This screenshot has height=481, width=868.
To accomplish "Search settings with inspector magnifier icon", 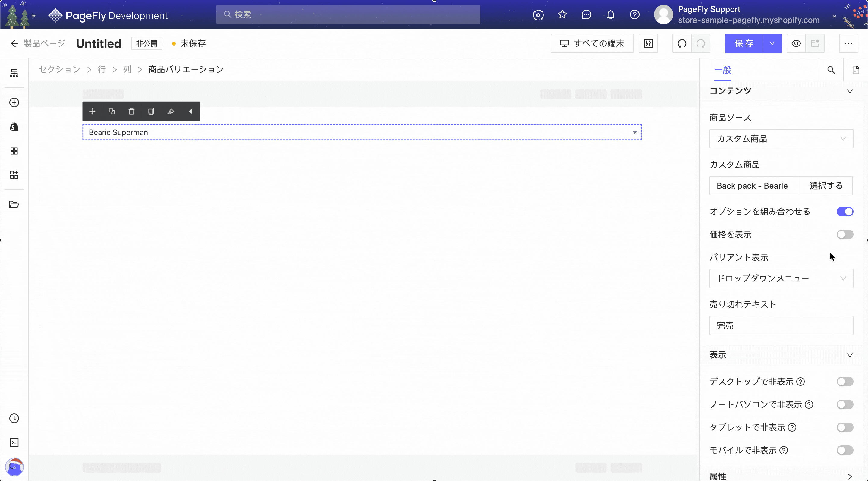I will [x=831, y=70].
